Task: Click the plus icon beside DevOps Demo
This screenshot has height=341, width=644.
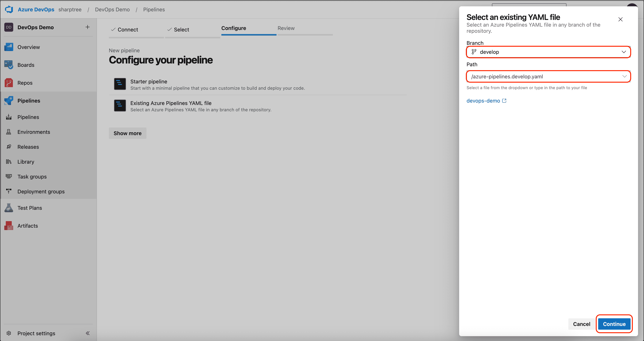Action: pyautogui.click(x=88, y=27)
